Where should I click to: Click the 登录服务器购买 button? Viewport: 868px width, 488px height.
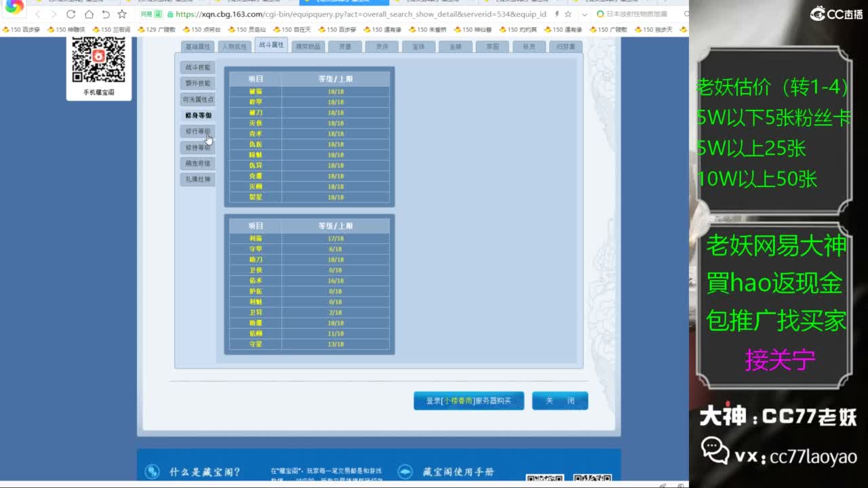[x=469, y=401]
